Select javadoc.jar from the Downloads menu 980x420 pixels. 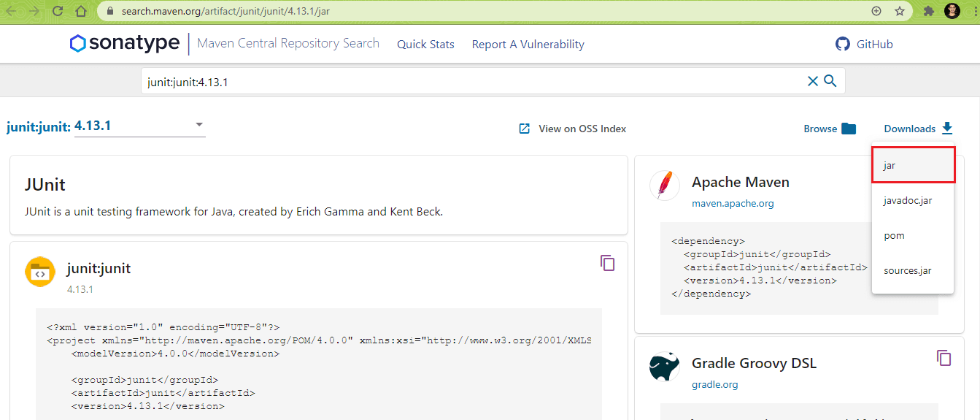tap(907, 200)
